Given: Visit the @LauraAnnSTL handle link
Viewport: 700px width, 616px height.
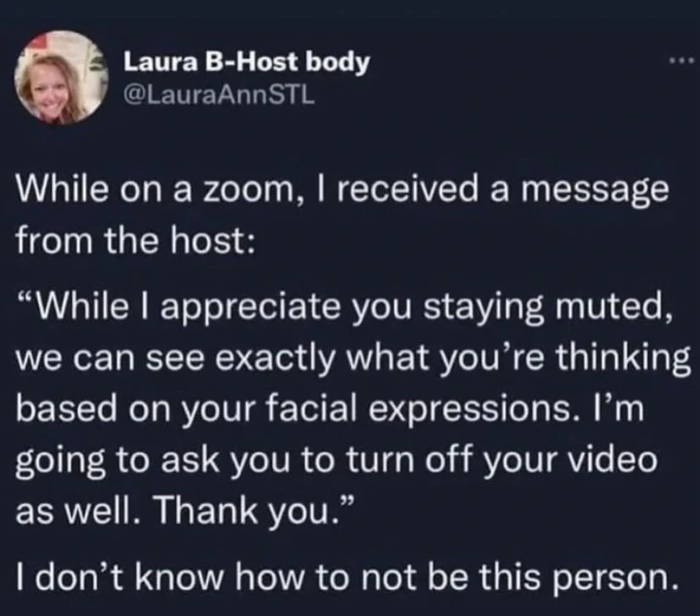Looking at the screenshot, I should click(x=219, y=95).
